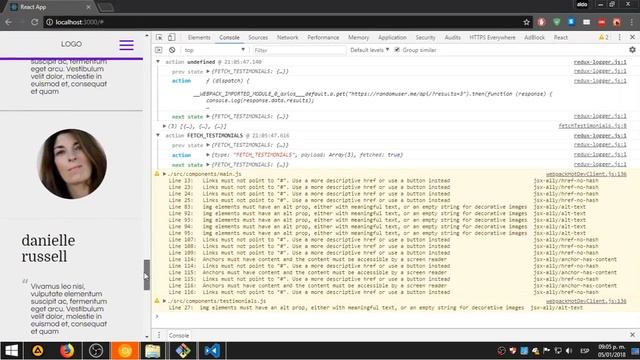Click the danielle russell name heading
640x360 pixels.
tap(48, 248)
